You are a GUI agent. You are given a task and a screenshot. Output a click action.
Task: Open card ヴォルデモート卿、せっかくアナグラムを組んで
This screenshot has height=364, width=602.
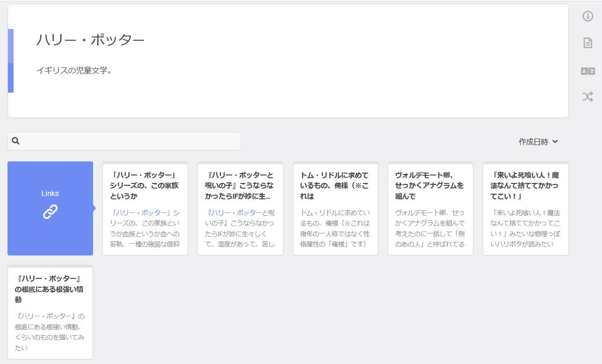(430, 208)
